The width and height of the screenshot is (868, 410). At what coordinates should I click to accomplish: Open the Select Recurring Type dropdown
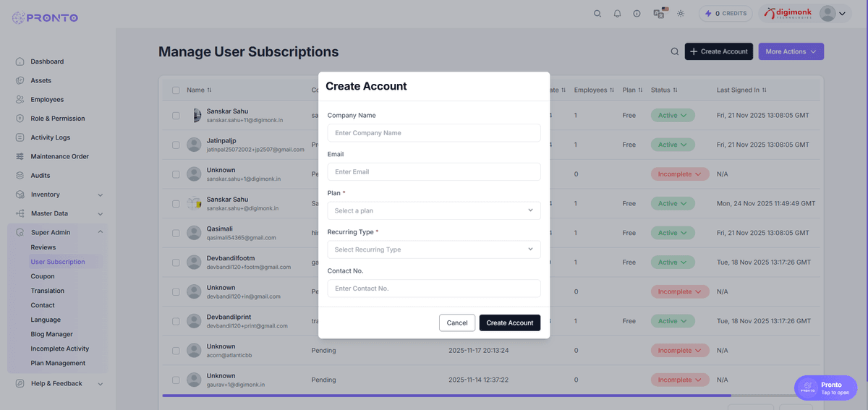(x=434, y=249)
